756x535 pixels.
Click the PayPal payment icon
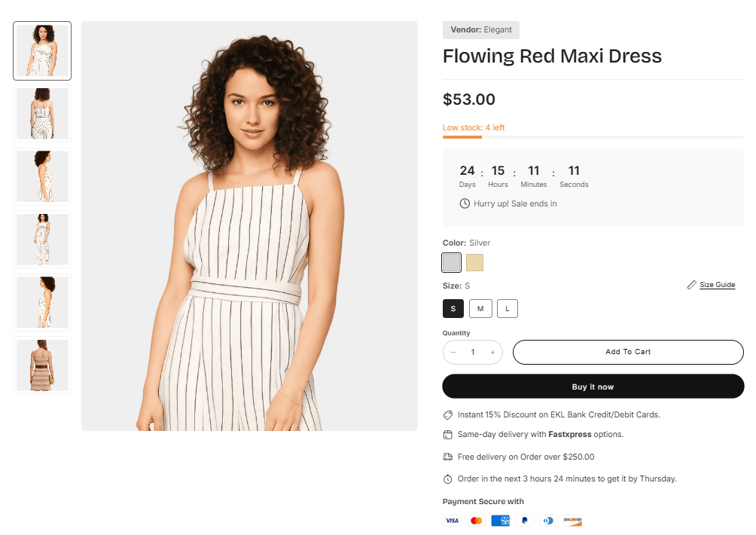click(524, 521)
